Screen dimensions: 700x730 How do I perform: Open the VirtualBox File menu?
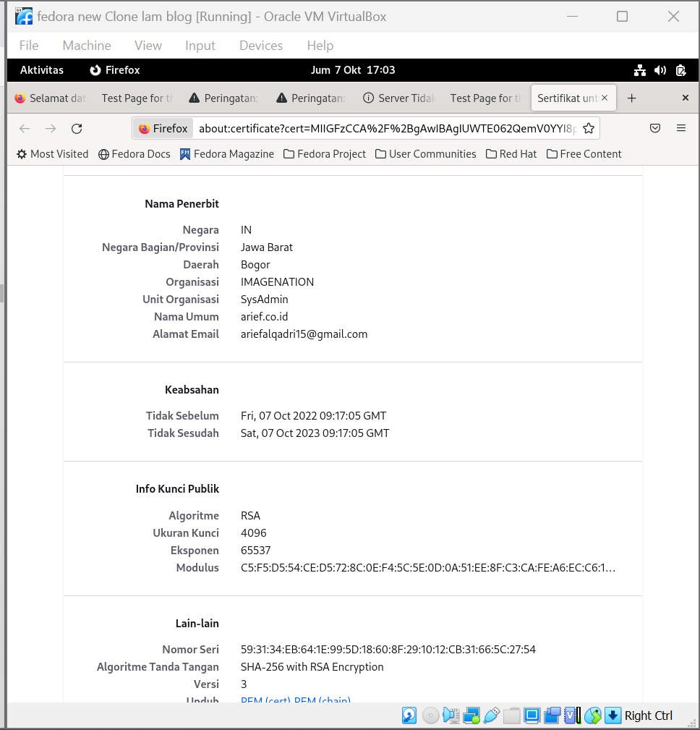tap(29, 46)
